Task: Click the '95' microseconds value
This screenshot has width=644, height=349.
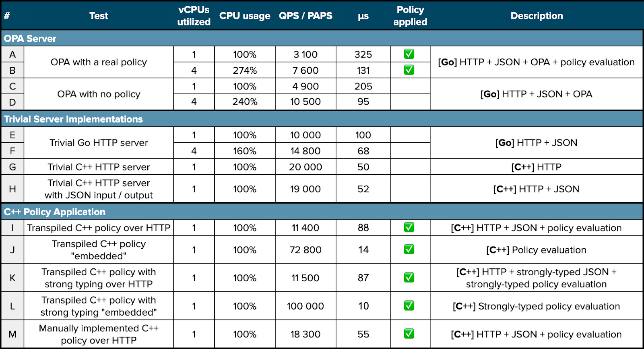Action: [363, 102]
